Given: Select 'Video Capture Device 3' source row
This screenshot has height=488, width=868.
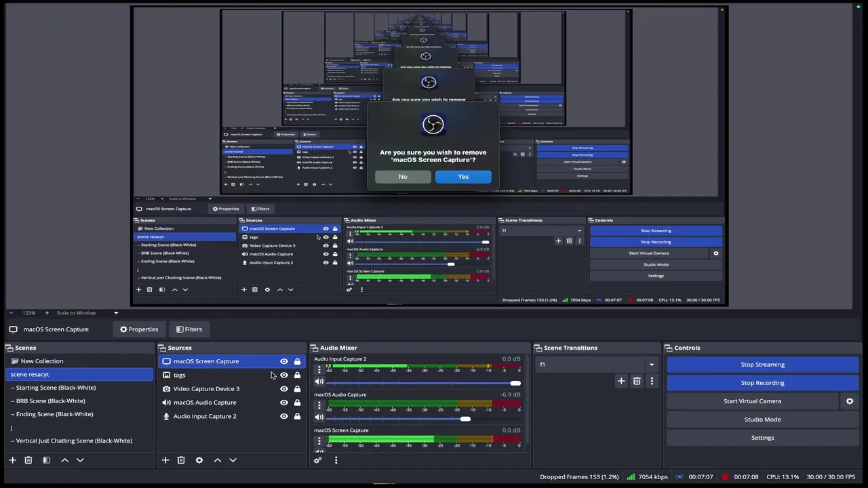Looking at the screenshot, I should (232, 389).
